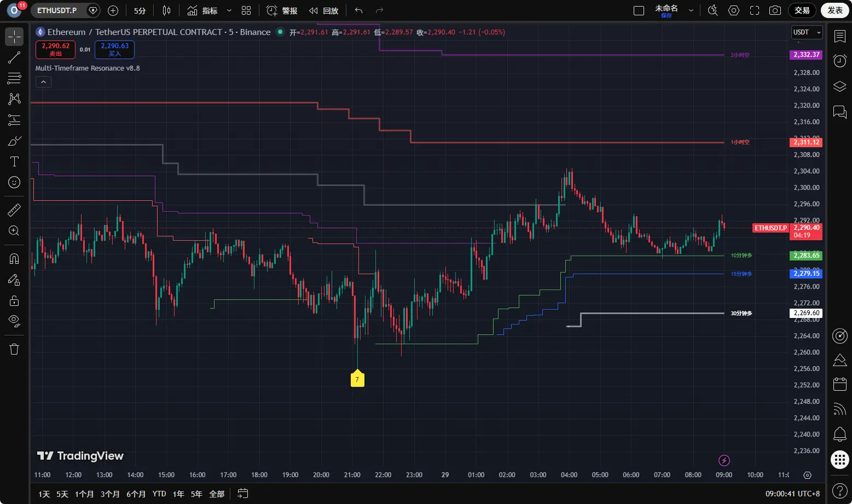Select the 1天 date range

coord(44,494)
